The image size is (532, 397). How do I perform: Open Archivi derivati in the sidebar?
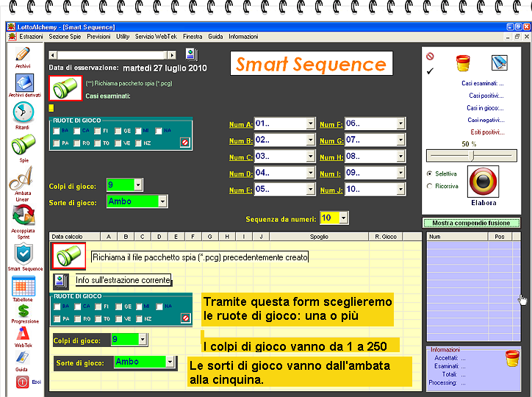pos(24,82)
